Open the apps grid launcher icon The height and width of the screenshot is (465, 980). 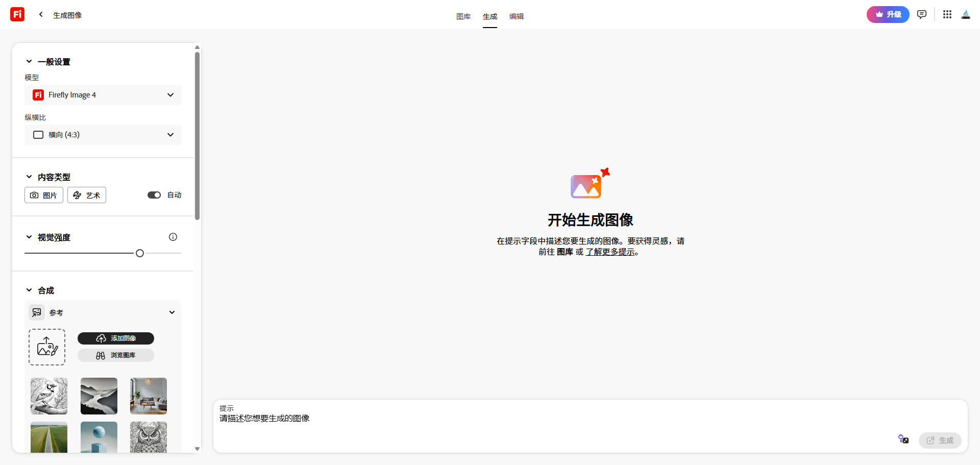pos(947,14)
